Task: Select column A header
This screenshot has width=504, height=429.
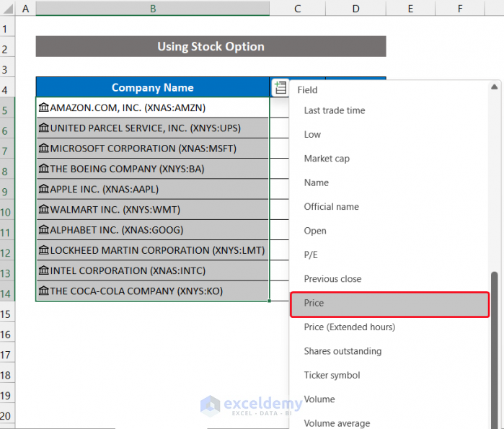Action: (x=25, y=9)
